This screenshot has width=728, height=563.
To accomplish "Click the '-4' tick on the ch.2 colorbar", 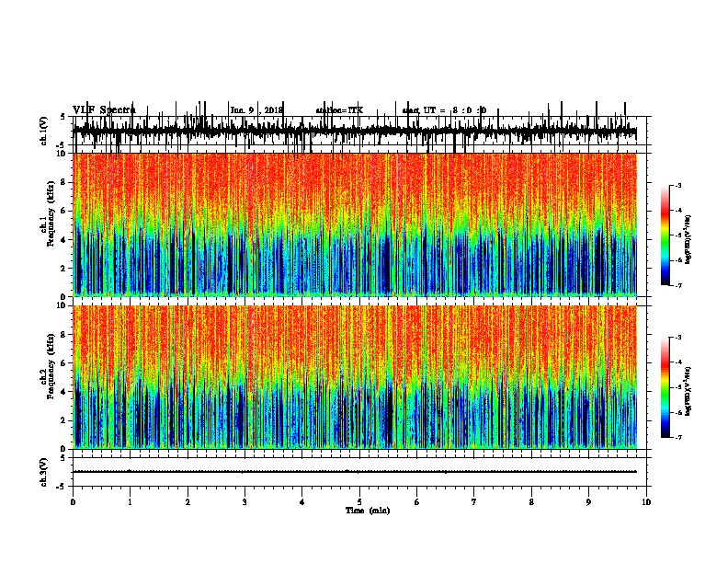I will click(678, 362).
